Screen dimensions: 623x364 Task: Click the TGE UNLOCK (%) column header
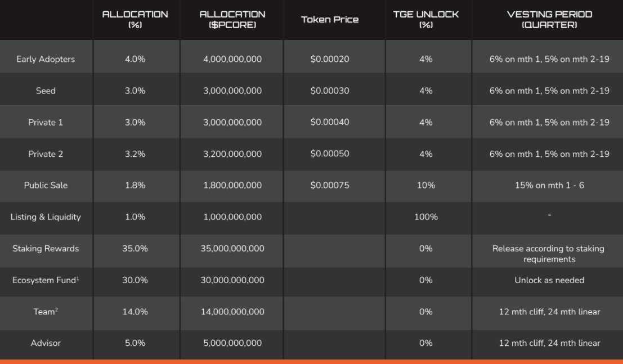pyautogui.click(x=426, y=20)
